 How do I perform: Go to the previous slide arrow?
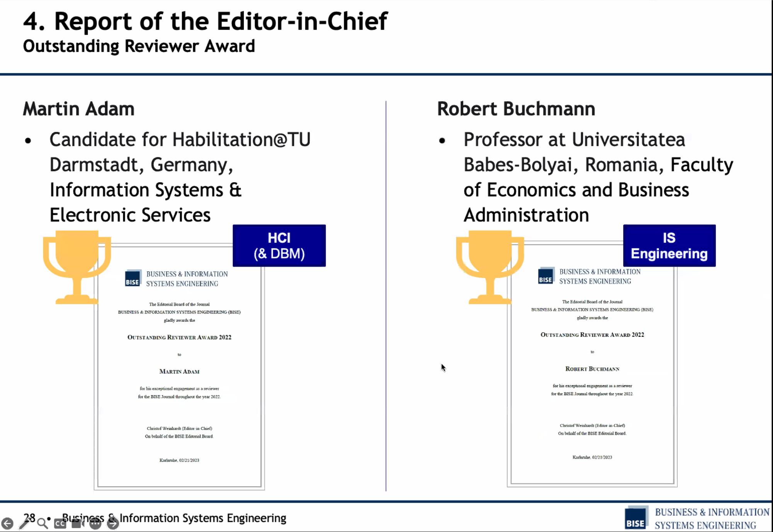(7, 524)
